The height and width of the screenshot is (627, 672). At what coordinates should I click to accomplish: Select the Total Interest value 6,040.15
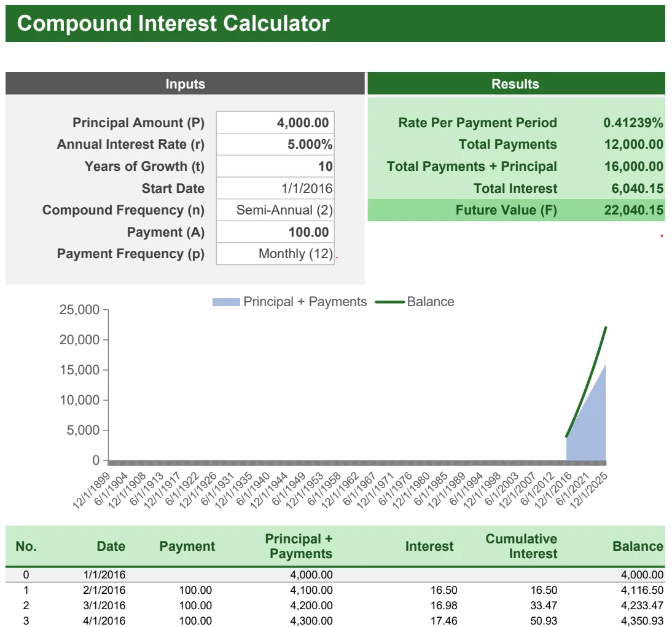(637, 188)
